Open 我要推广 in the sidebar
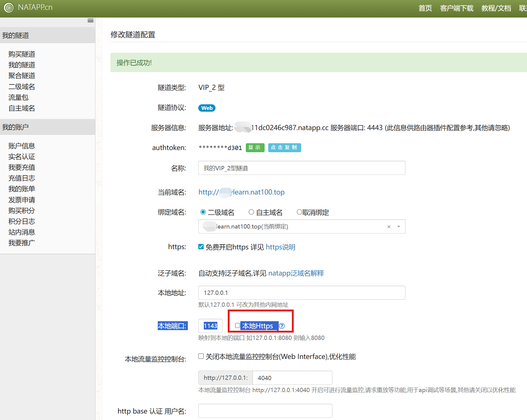Viewport: 527px width, 420px height. click(22, 243)
